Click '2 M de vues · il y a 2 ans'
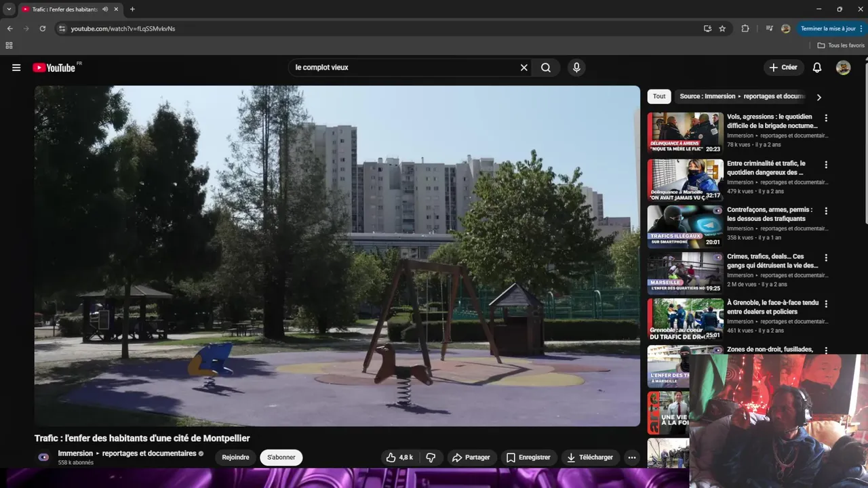Screen dimensions: 868x488 tap(757, 285)
